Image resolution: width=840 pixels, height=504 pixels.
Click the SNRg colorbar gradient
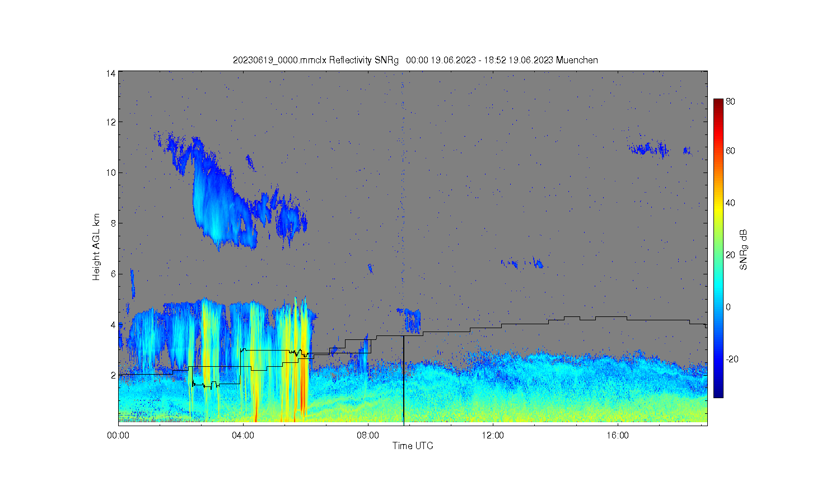point(718,248)
